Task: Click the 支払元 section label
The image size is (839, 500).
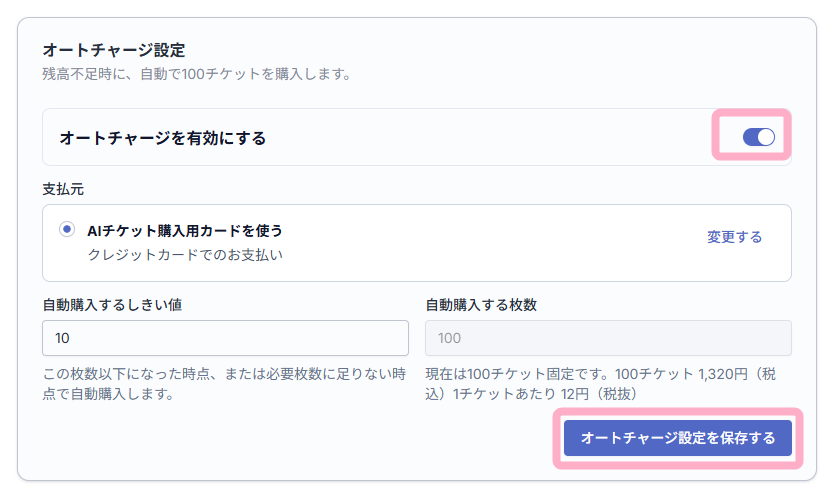Action: tap(63, 189)
